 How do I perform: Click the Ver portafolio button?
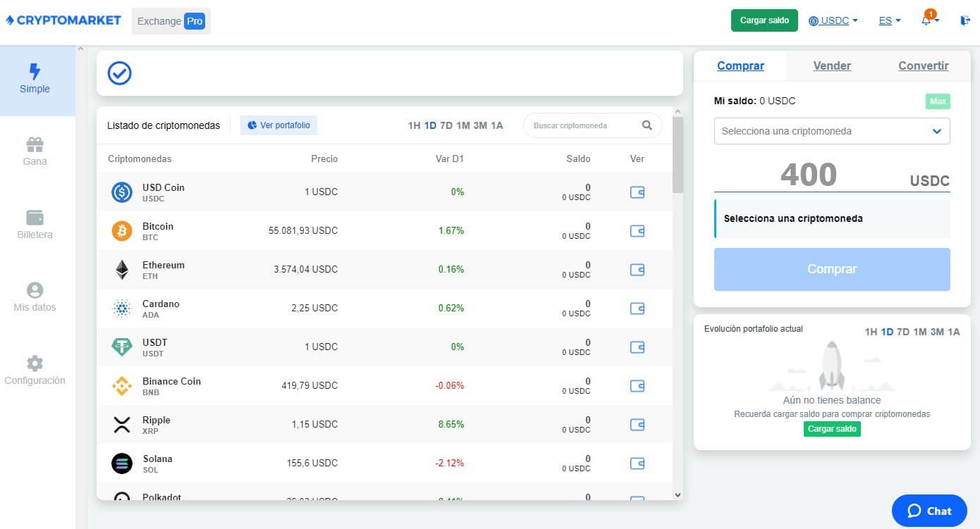coord(279,125)
